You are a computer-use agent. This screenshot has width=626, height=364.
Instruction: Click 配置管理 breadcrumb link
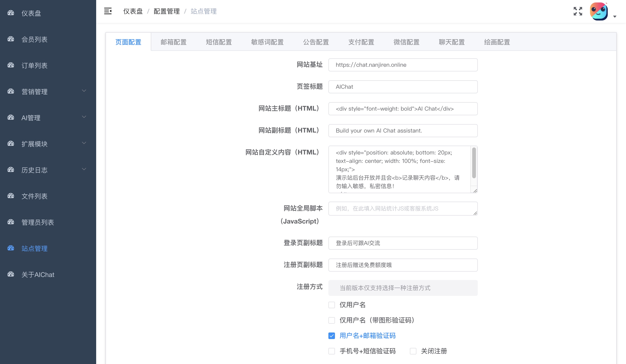click(166, 11)
